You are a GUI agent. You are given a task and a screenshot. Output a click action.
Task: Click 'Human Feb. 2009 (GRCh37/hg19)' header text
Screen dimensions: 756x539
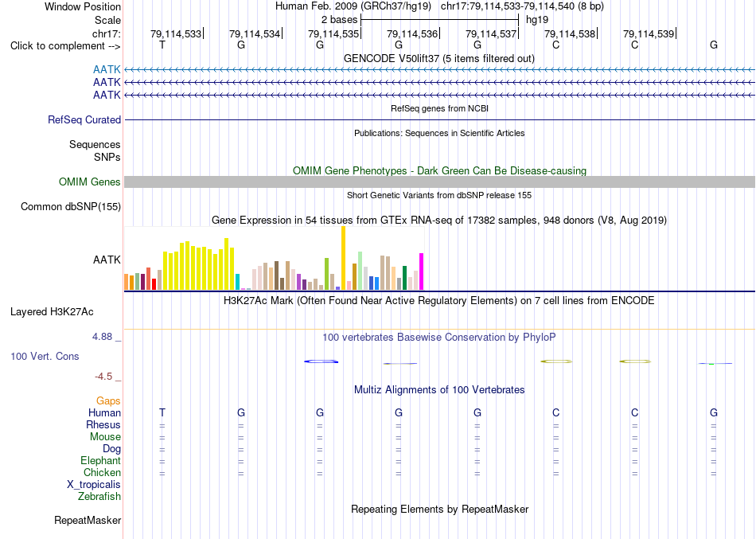pos(353,6)
